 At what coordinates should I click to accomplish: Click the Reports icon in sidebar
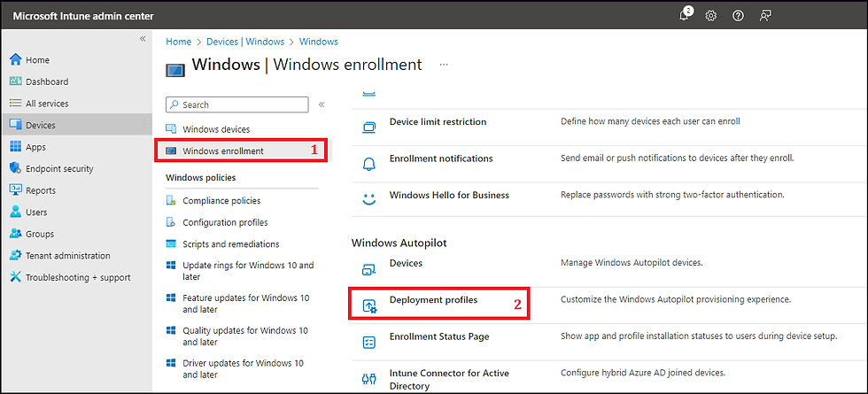[x=16, y=190]
